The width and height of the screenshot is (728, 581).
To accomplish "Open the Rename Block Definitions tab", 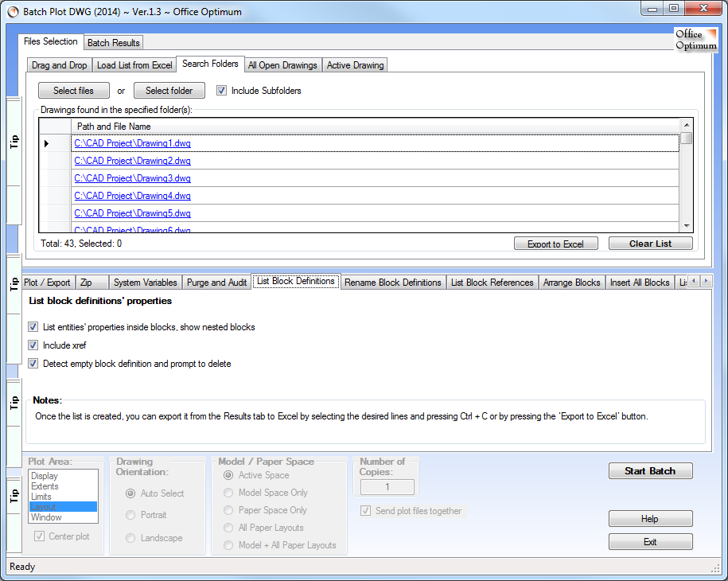I will point(393,283).
